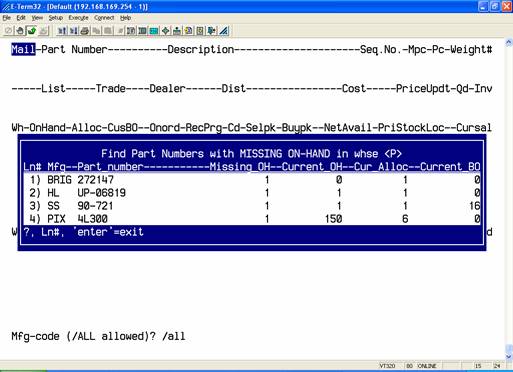Click the document icon after the yellow one
Image resolution: width=513 pixels, height=372 pixels.
click(200, 31)
